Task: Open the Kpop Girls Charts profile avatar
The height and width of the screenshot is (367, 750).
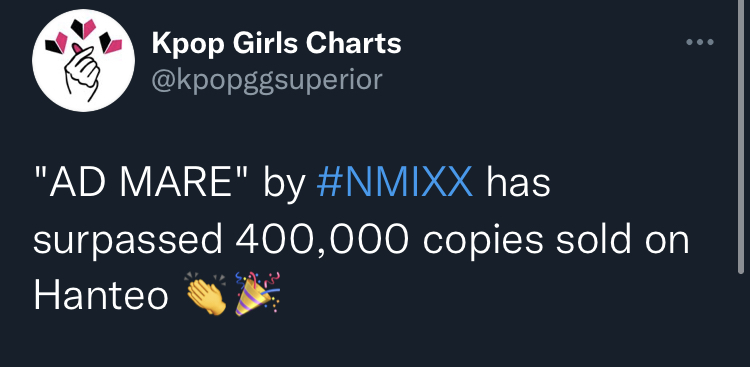Action: (x=83, y=60)
